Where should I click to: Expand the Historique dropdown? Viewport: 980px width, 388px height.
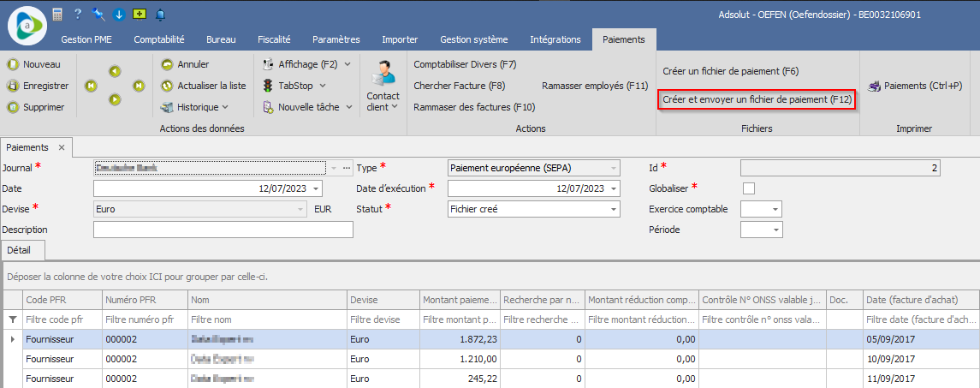(224, 107)
